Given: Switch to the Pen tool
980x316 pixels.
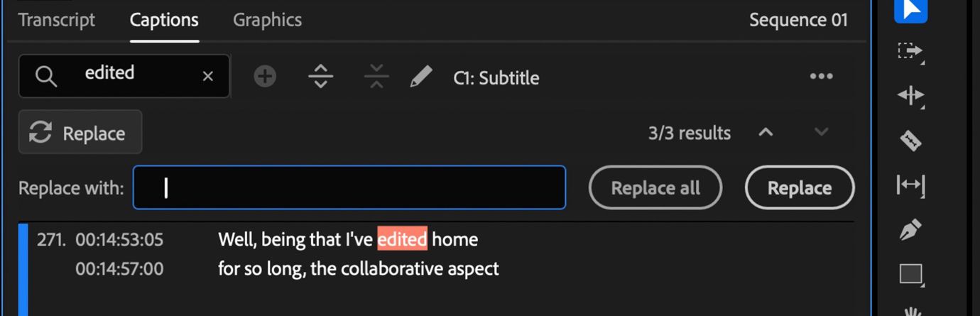Looking at the screenshot, I should pos(910,230).
